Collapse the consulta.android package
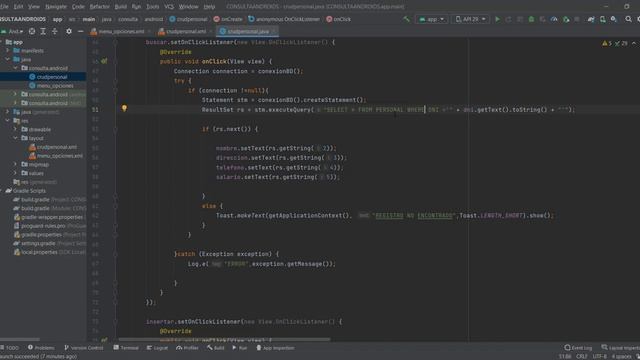This screenshot has width=640, height=360. pos(16,68)
